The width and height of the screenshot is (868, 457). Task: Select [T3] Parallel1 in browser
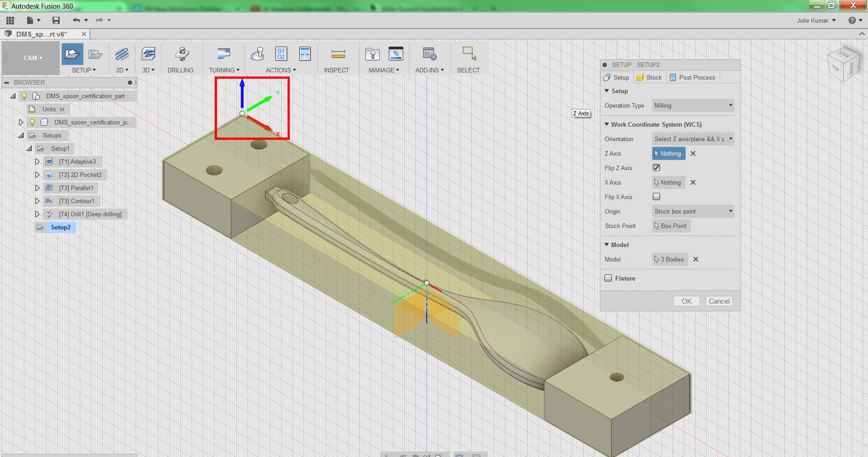[x=76, y=188]
